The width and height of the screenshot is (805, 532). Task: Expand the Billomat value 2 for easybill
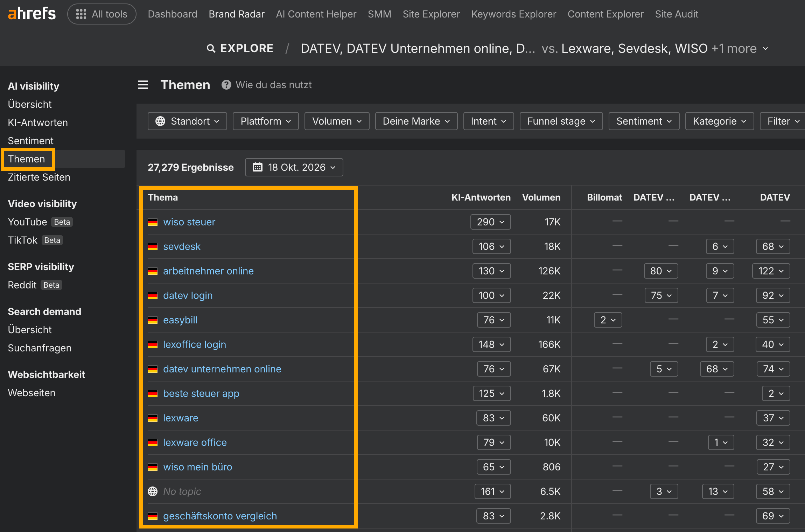point(608,320)
